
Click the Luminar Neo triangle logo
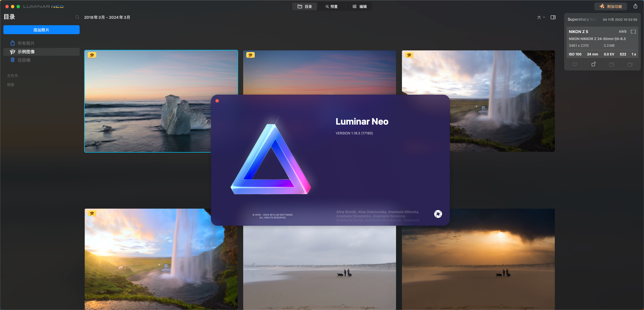click(271, 160)
